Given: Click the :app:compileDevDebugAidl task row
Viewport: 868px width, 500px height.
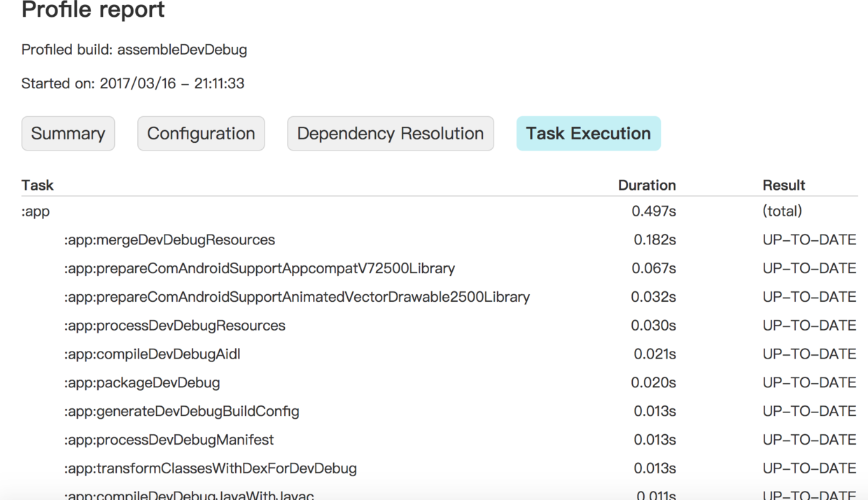Looking at the screenshot, I should click(x=152, y=354).
